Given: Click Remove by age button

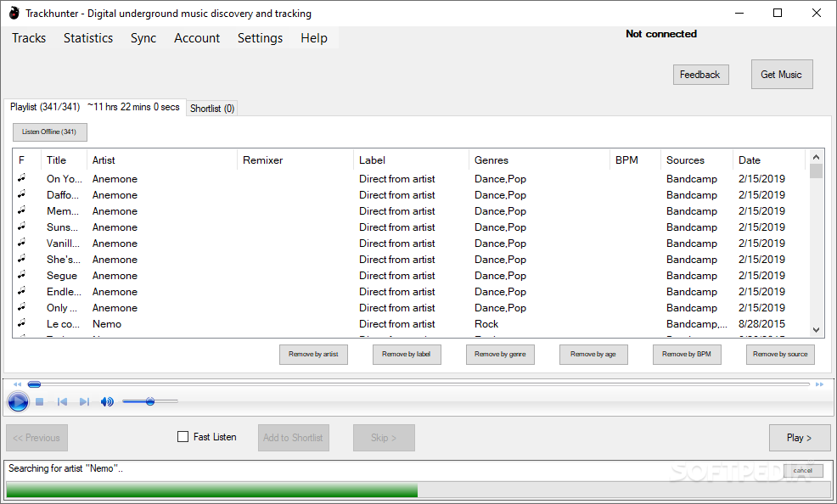Looking at the screenshot, I should pos(593,354).
